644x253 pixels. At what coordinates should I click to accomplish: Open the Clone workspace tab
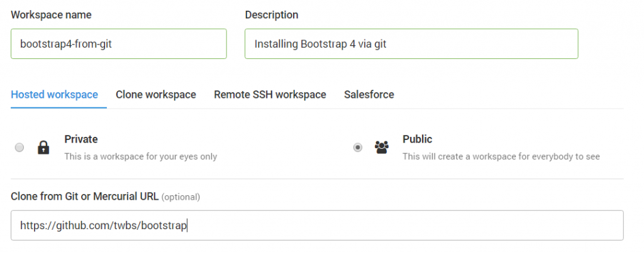click(156, 95)
